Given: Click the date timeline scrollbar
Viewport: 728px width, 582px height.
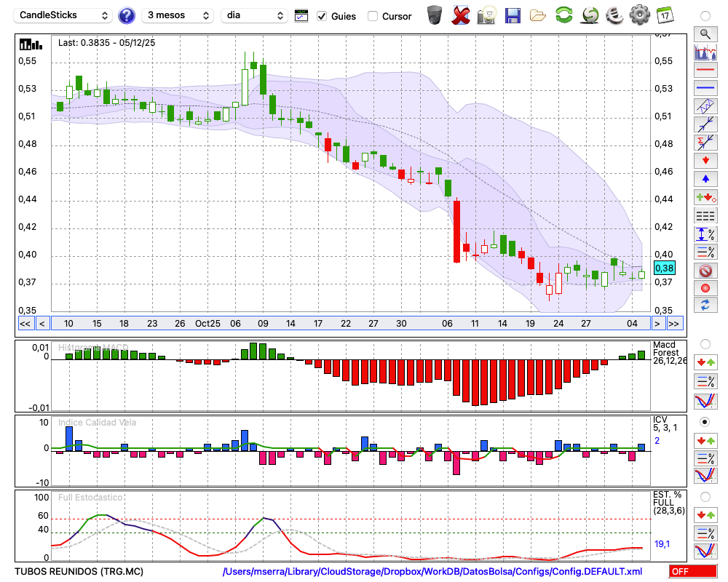Looking at the screenshot, I should pos(349,324).
